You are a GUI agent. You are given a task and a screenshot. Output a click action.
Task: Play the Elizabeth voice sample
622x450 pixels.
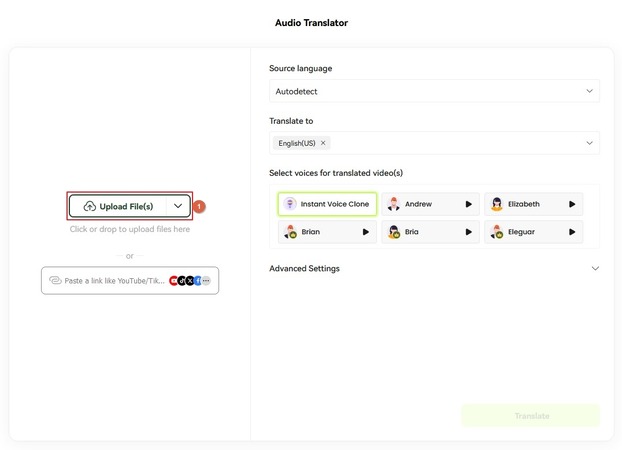572,204
